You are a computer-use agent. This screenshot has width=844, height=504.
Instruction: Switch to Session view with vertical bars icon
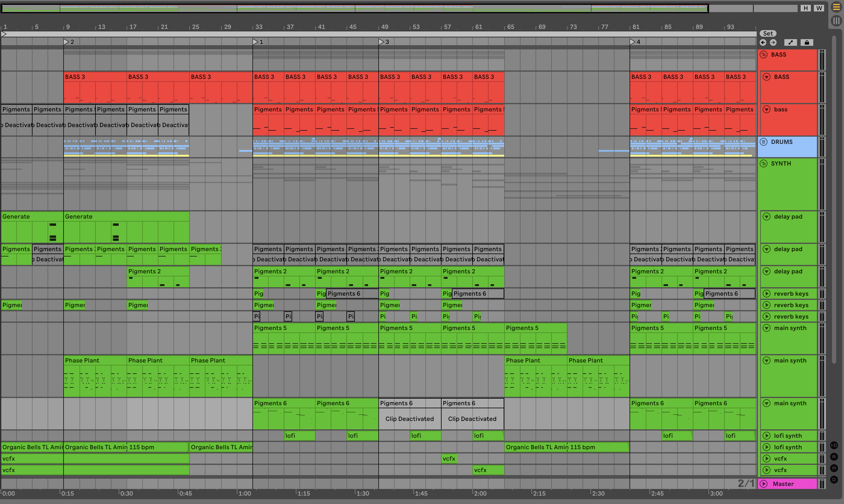point(836,21)
